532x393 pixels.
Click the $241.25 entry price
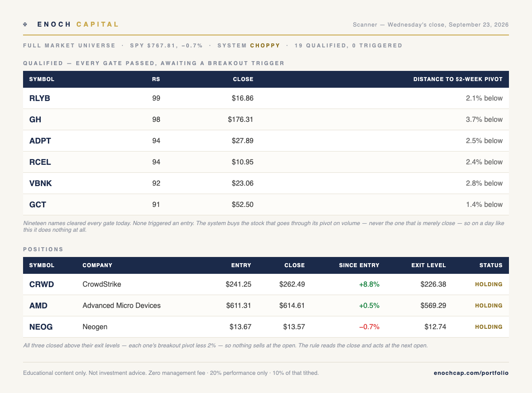[x=239, y=284]
